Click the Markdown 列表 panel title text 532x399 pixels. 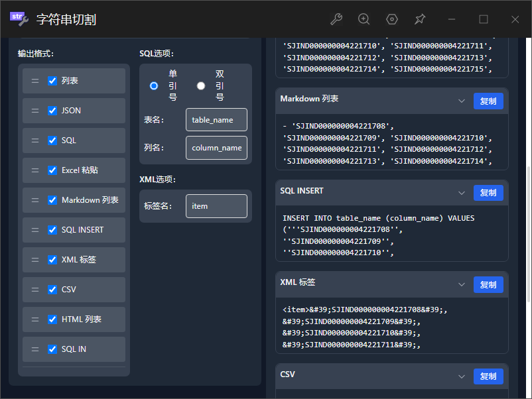309,99
